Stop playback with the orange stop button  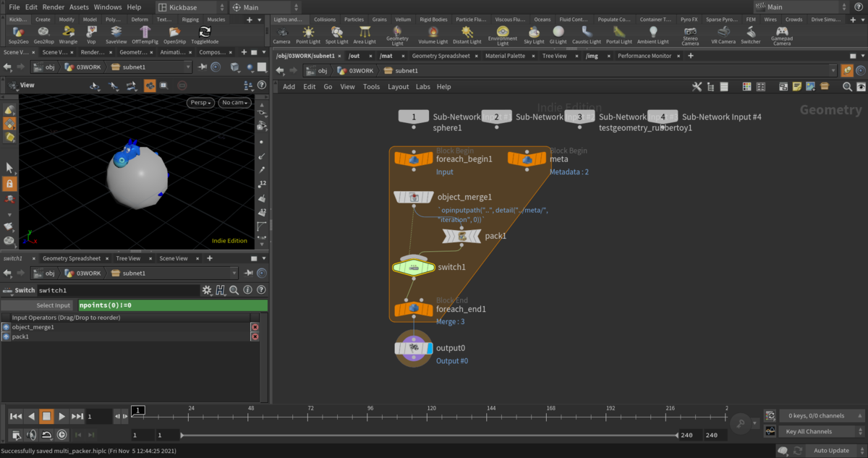46,416
